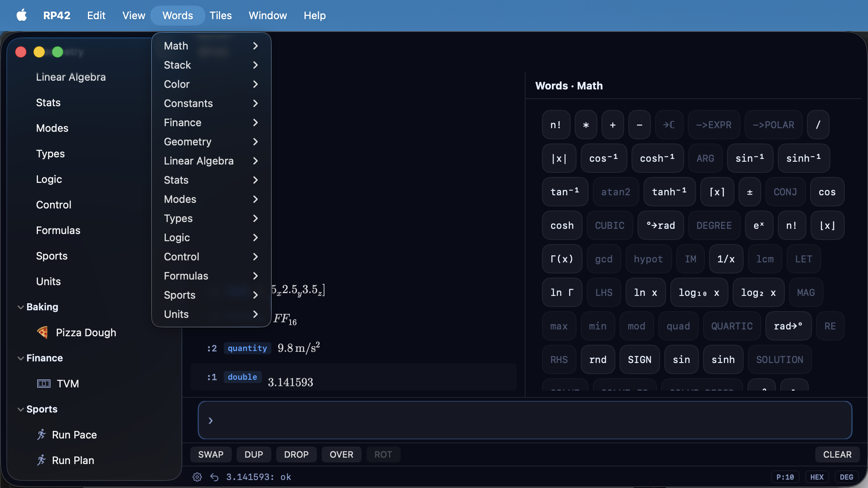
Task: Click the DUP stack button
Action: 254,454
